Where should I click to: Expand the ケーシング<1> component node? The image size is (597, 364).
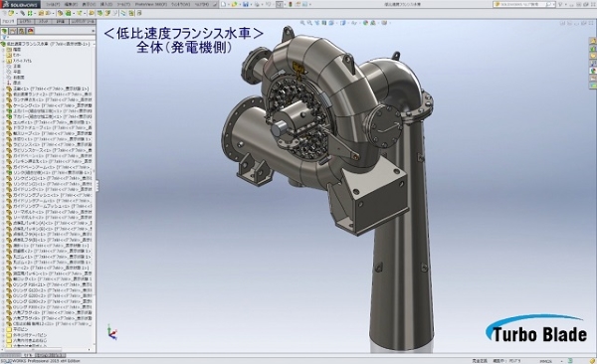[x=3, y=105]
